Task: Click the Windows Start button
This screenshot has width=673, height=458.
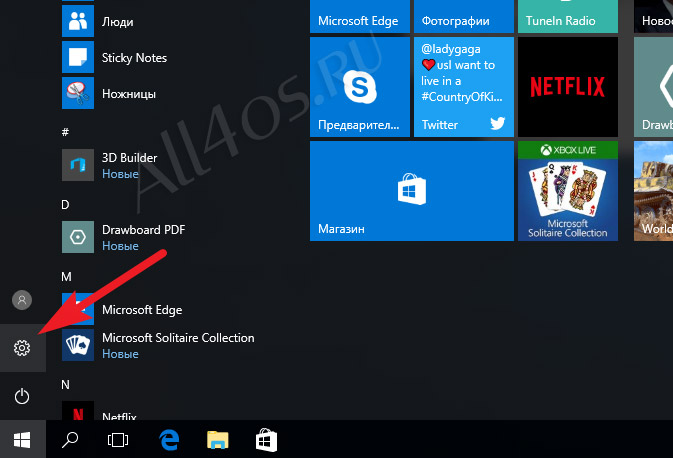Action: pyautogui.click(x=22, y=440)
